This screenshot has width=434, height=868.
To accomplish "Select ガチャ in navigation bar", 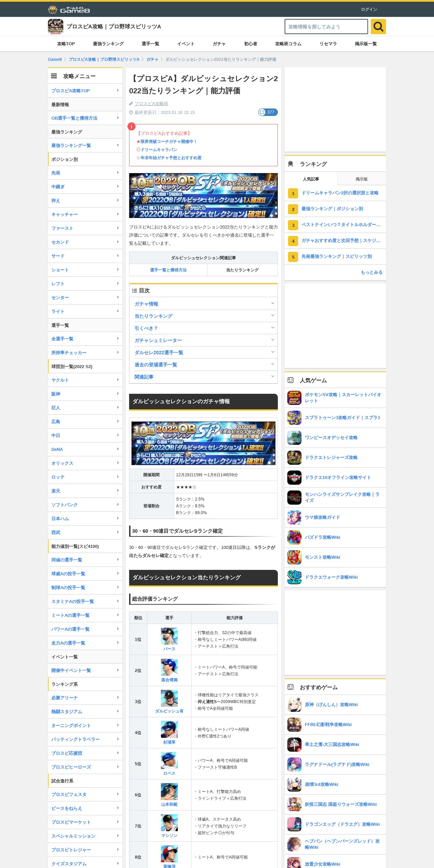I will 219,44.
